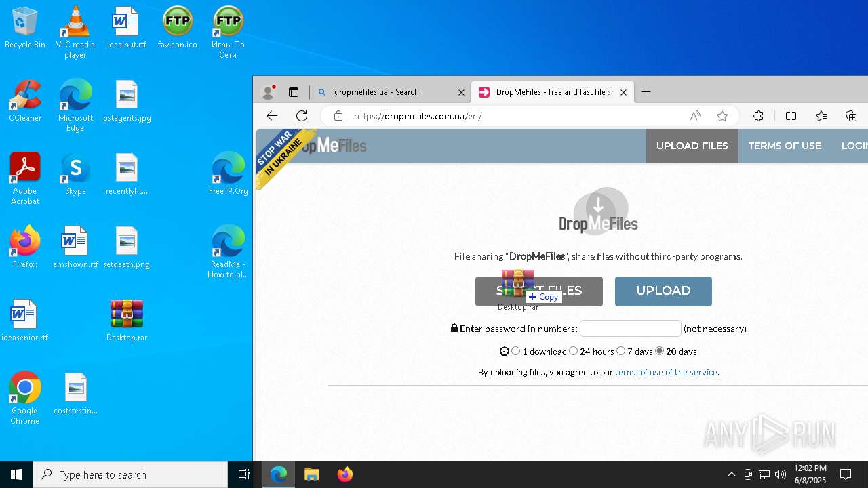This screenshot has width=868, height=488.
Task: Open Google Chrome desktop shortcut
Action: (x=25, y=399)
